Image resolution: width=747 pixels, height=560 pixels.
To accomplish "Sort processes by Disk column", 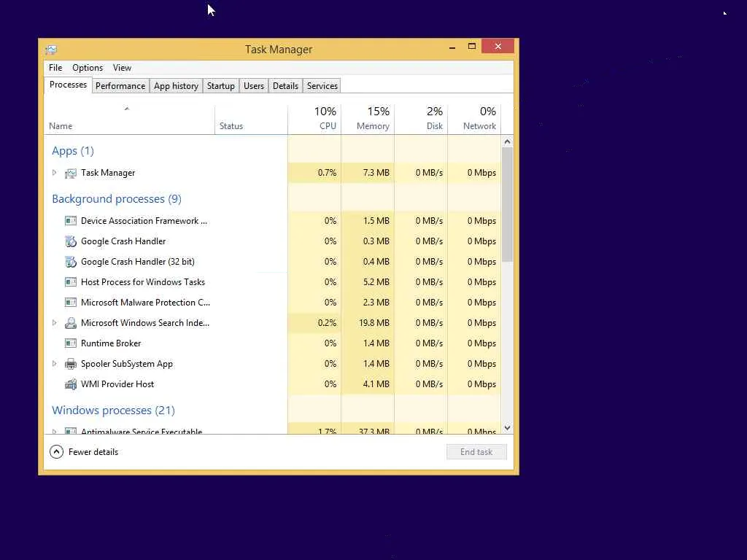I will [421, 119].
